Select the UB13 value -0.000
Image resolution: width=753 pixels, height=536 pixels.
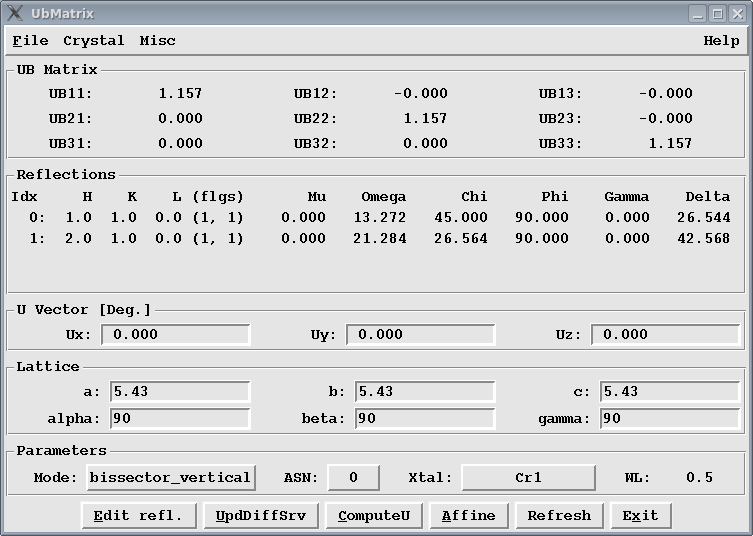[x=666, y=93]
